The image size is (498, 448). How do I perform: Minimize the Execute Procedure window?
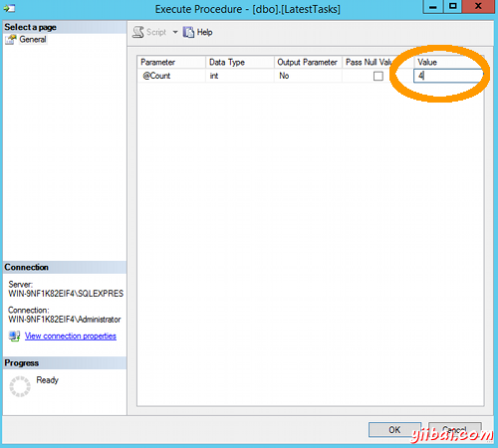(x=433, y=7)
